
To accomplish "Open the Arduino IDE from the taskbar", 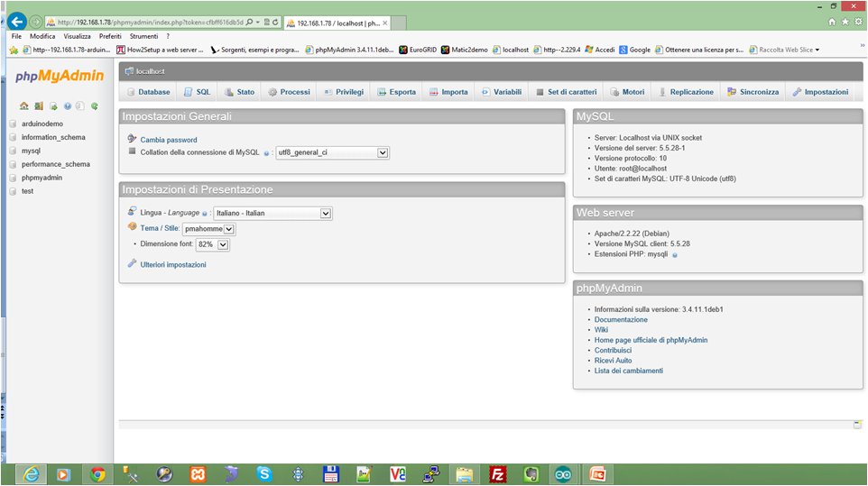I will coord(564,474).
